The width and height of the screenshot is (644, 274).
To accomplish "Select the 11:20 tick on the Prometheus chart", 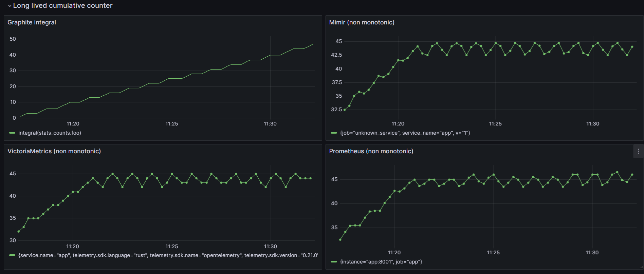I will 394,253.
